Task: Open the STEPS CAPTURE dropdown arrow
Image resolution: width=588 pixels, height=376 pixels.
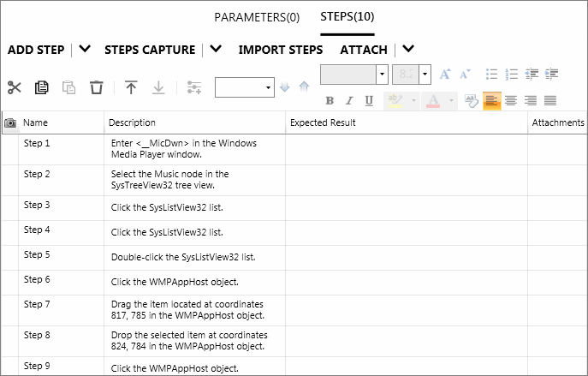Action: [216, 50]
